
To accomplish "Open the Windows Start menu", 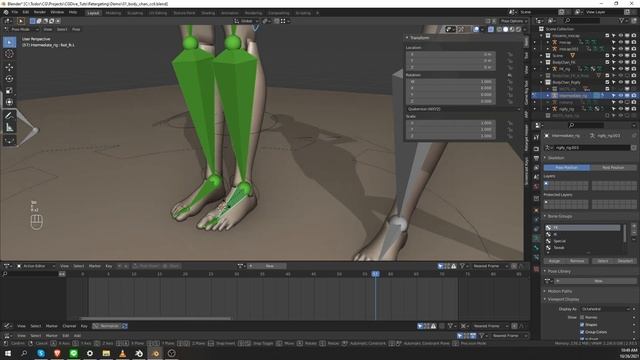I will 8,353.
